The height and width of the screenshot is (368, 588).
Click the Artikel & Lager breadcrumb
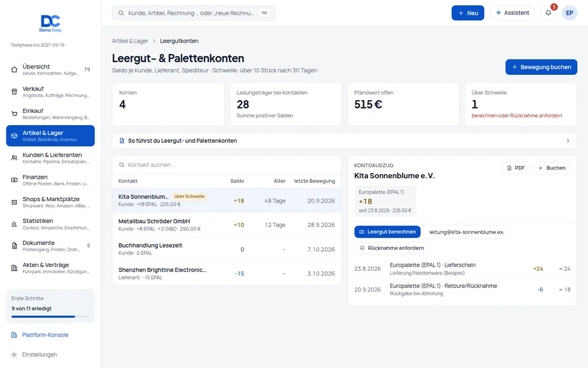[130, 41]
